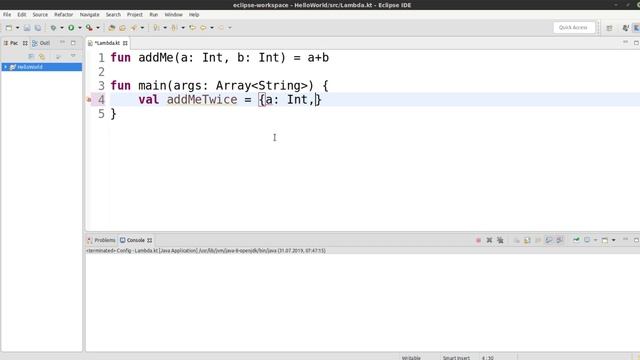This screenshot has height=360, width=640.
Task: Open the New dropdown arrow
Action: pos(18,28)
